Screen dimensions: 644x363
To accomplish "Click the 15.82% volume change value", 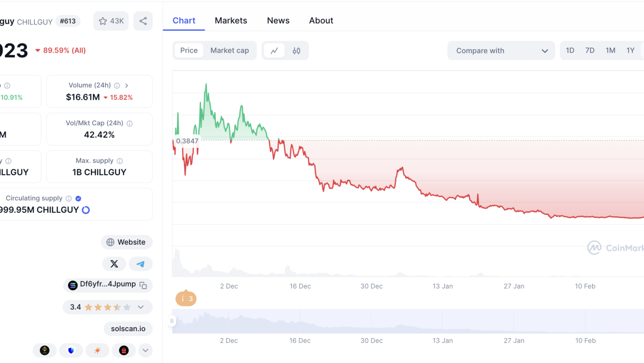I will tap(118, 97).
